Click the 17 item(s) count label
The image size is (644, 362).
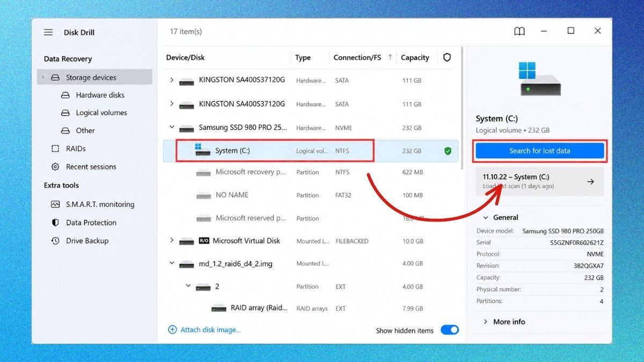pos(186,32)
